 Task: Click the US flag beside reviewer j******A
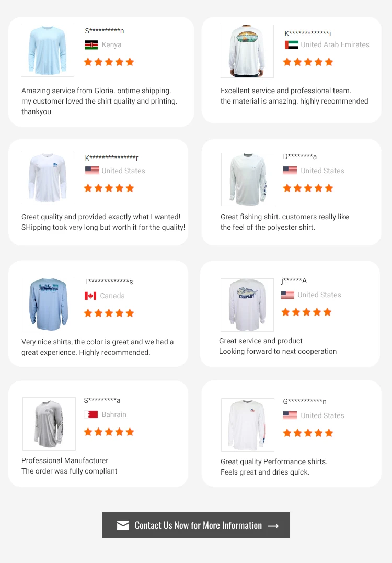click(287, 295)
